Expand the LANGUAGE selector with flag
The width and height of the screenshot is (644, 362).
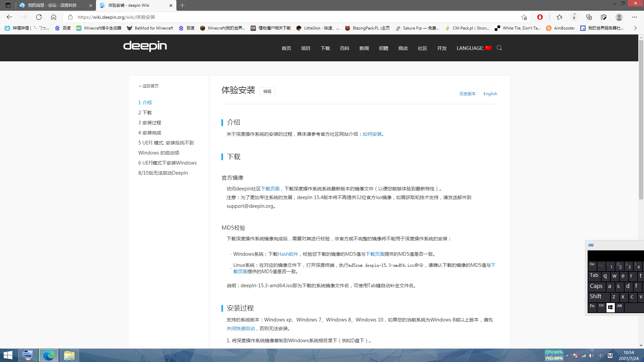pos(474,48)
